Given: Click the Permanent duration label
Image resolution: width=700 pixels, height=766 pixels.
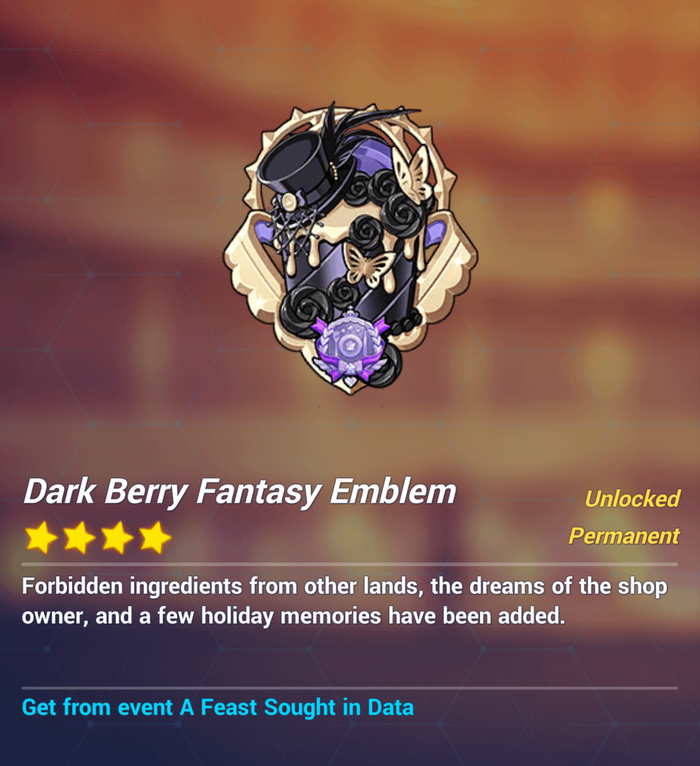Looking at the screenshot, I should 624,536.
